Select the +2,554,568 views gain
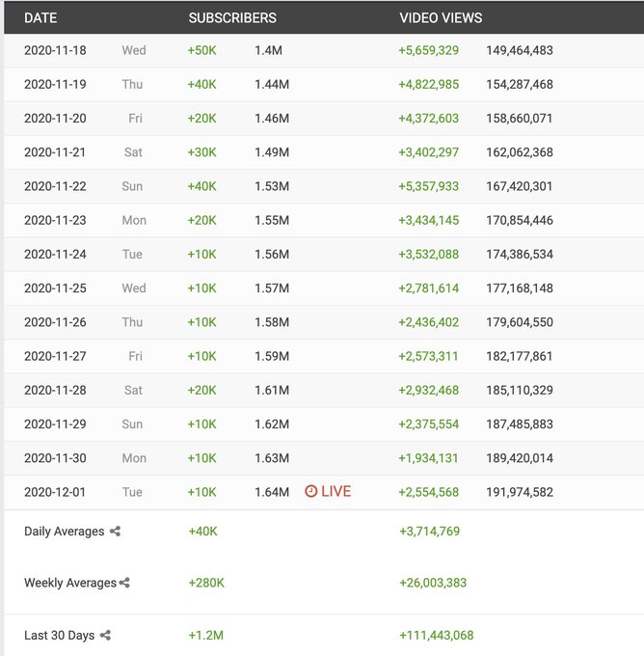This screenshot has width=644, height=656. 429,492
